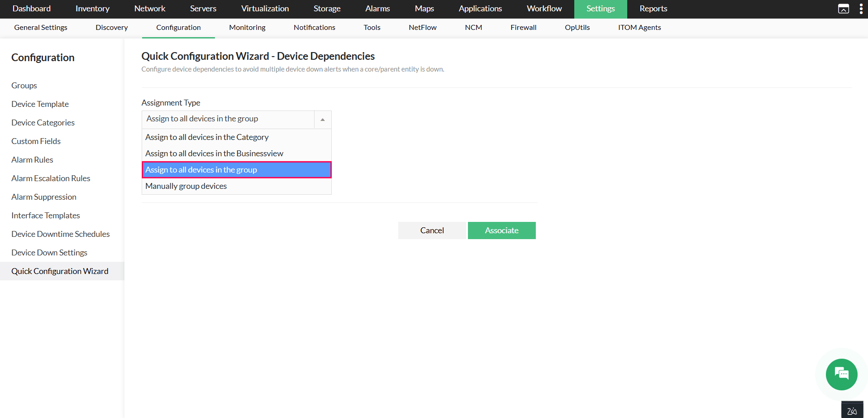The image size is (868, 418).
Task: Open the three-dot overflow menu
Action: [862, 9]
